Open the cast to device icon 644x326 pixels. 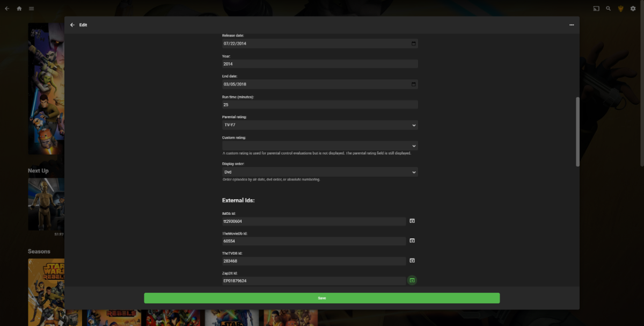[x=596, y=9]
